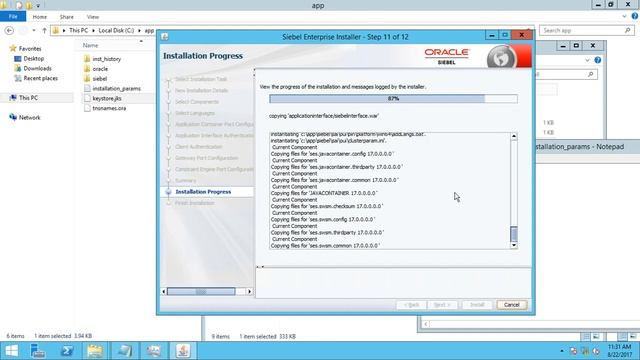Click log scrollbar down arrow
The width and height of the screenshot is (640, 360).
(x=514, y=245)
